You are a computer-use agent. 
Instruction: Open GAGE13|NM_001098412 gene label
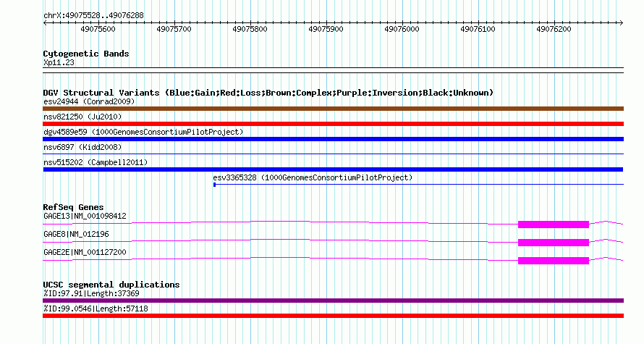click(x=85, y=217)
